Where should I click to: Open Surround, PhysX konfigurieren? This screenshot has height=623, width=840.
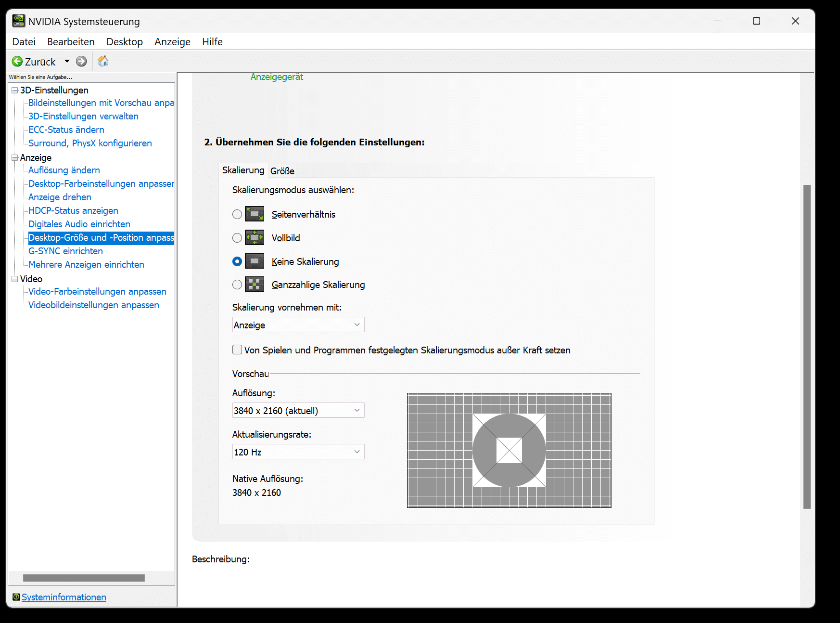point(90,143)
